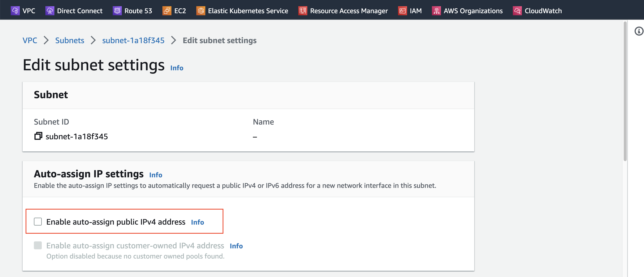Navigate to Subnets breadcrumb link
Image resolution: width=644 pixels, height=277 pixels.
pyautogui.click(x=69, y=40)
